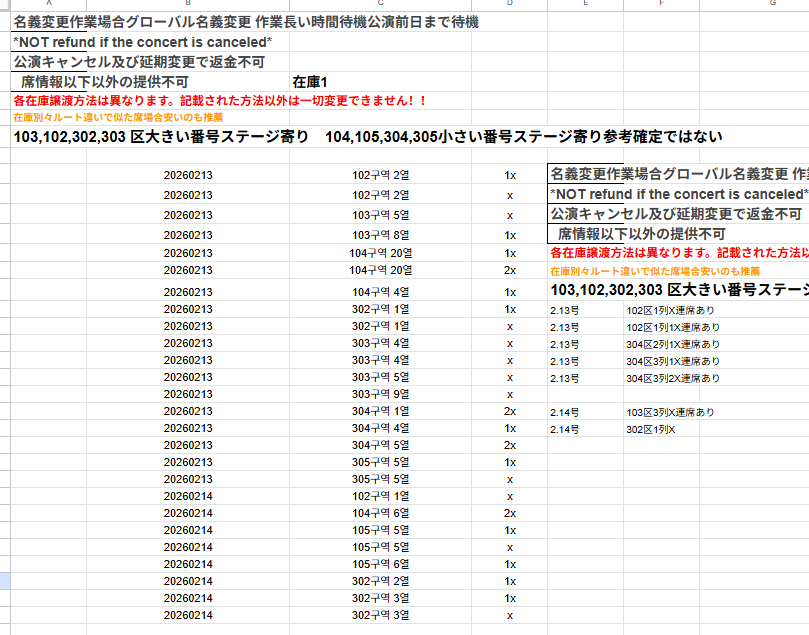Click the column A cell 公演キャンセル及び延期変更で返金不可

click(x=139, y=62)
